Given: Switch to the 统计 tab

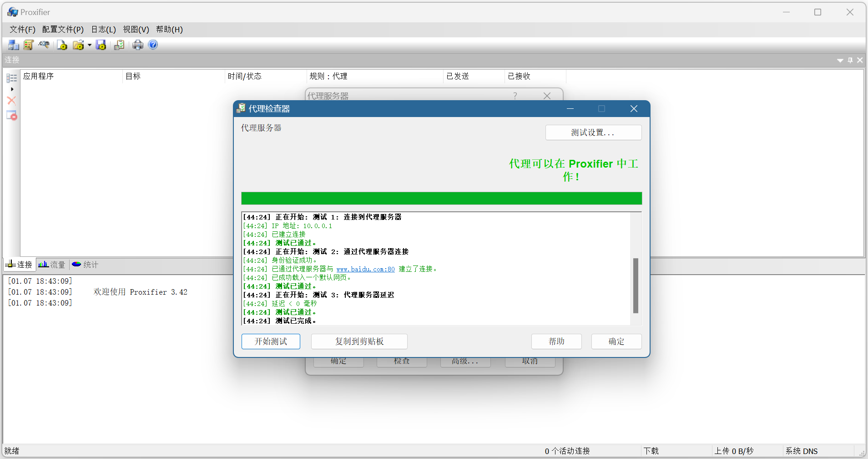Looking at the screenshot, I should coord(86,265).
